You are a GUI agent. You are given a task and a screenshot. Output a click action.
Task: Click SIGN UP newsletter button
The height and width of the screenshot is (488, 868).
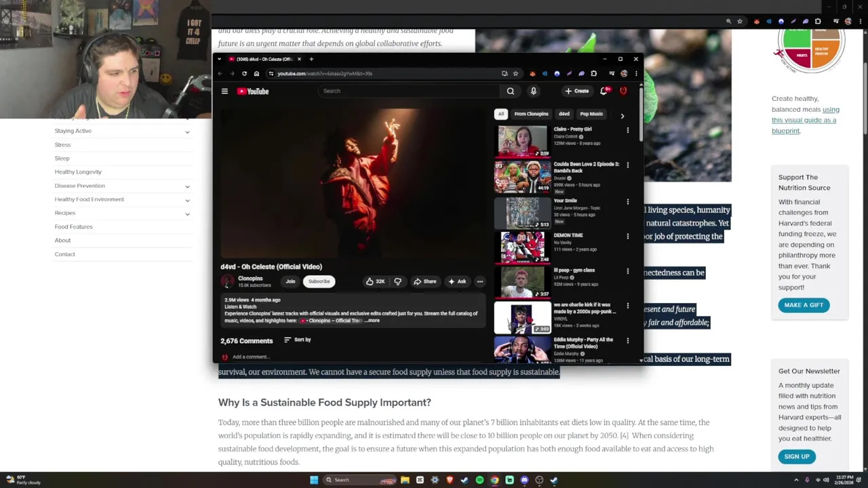pyautogui.click(x=797, y=457)
